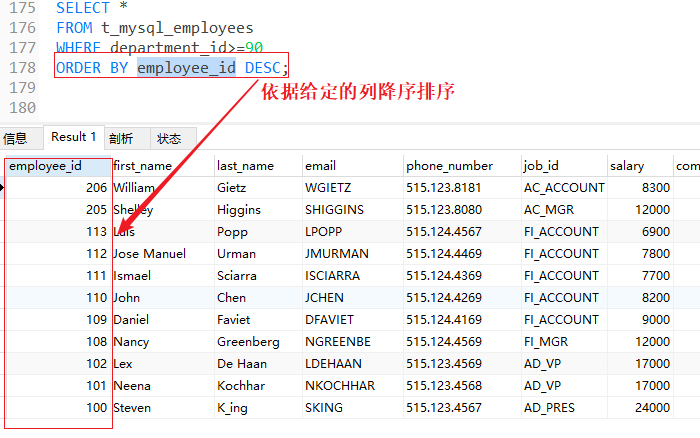Select employee_id cell 102

point(58,363)
